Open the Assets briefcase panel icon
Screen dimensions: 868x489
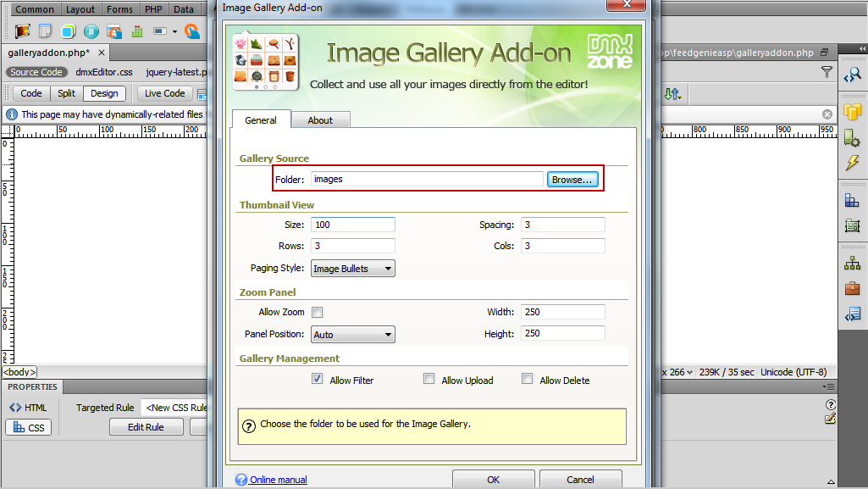pos(853,288)
